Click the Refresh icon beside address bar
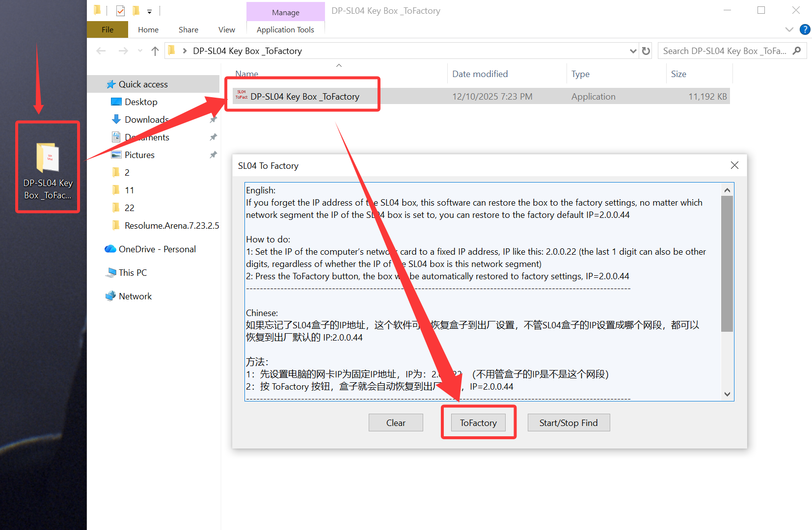This screenshot has height=530, width=812. pos(646,51)
